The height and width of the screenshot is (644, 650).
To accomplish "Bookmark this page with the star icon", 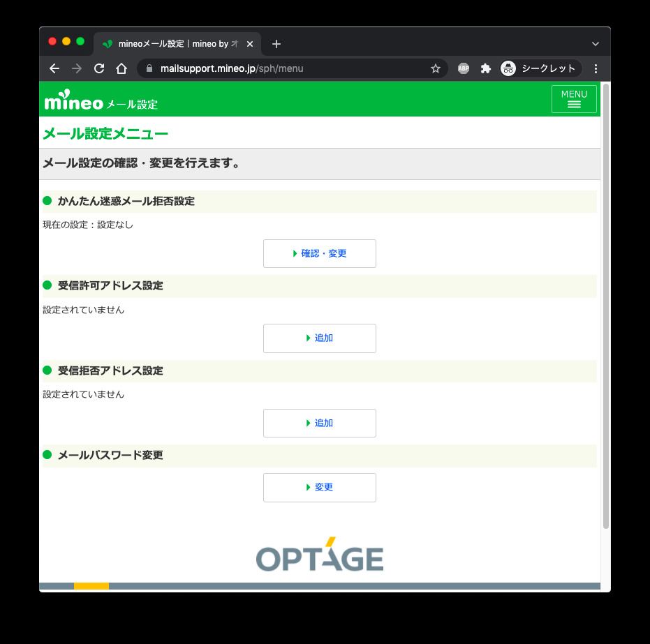I will click(x=435, y=68).
